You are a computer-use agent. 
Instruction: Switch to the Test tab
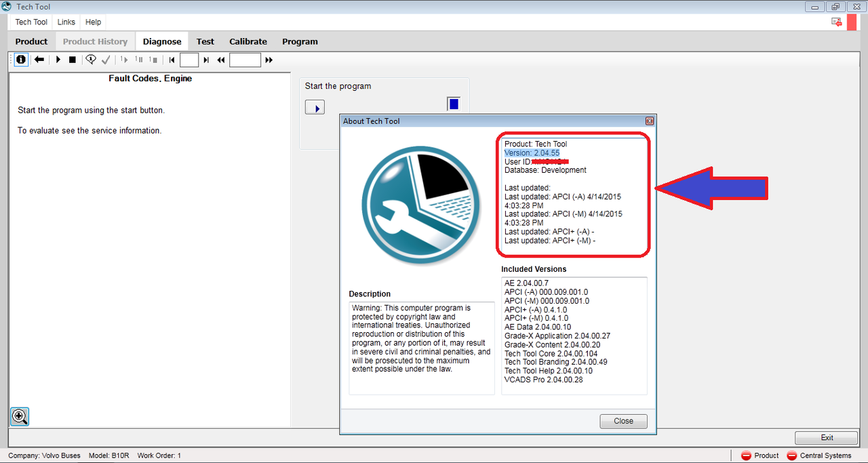tap(205, 41)
